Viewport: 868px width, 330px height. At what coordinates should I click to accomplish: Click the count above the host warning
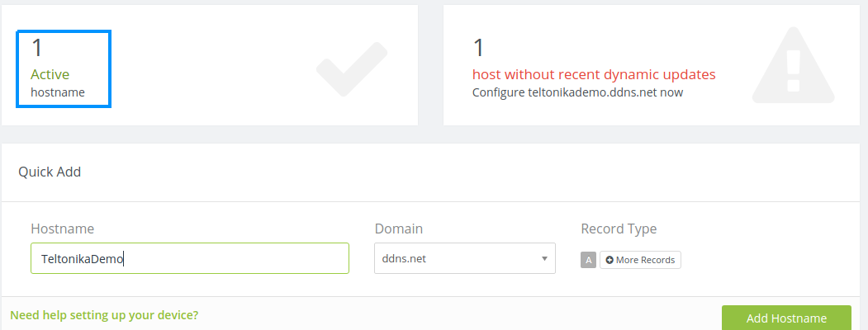[478, 48]
